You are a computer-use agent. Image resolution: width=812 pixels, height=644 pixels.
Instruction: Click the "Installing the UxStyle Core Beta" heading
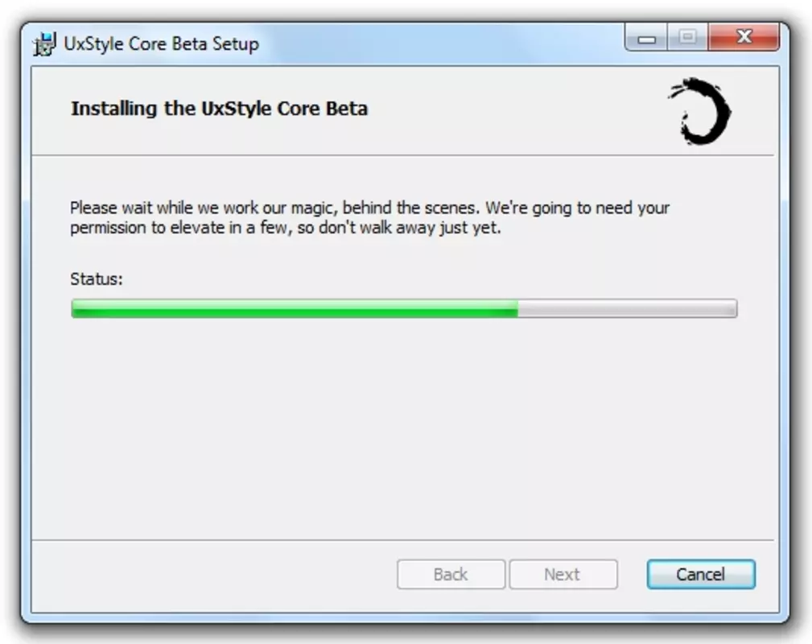(219, 109)
